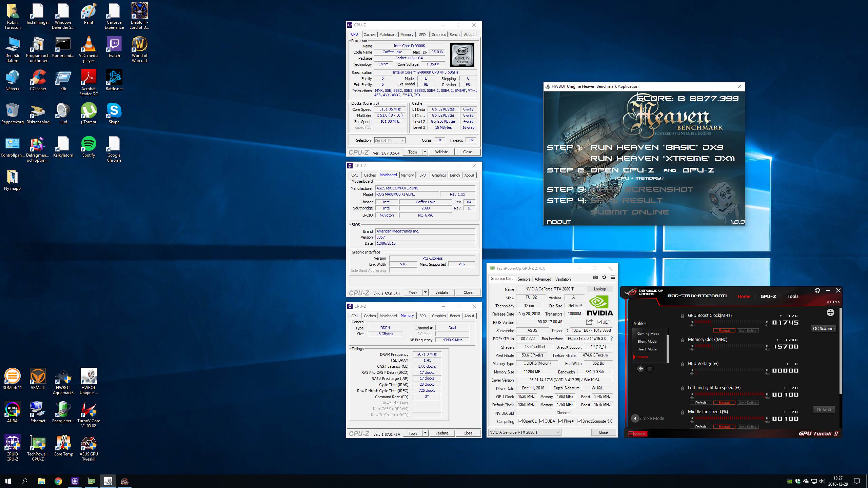The image size is (868, 488).
Task: Take a GPU-Z screenshot with camera icon
Action: 595,277
